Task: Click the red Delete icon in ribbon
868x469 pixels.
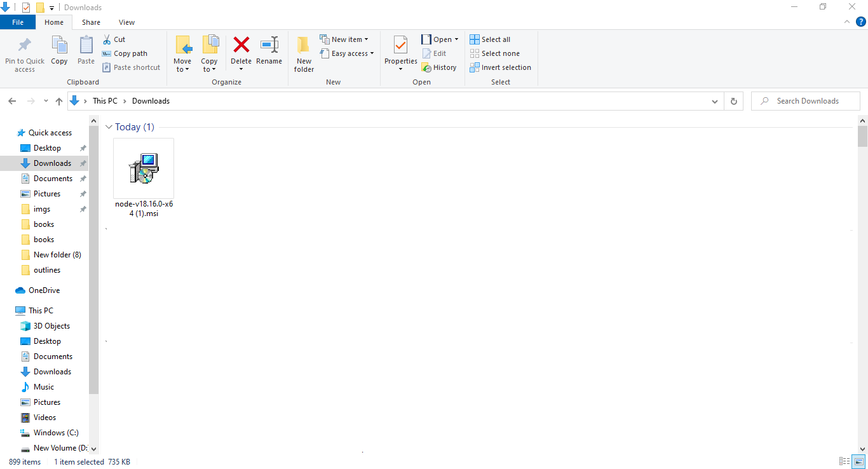Action: click(x=241, y=46)
